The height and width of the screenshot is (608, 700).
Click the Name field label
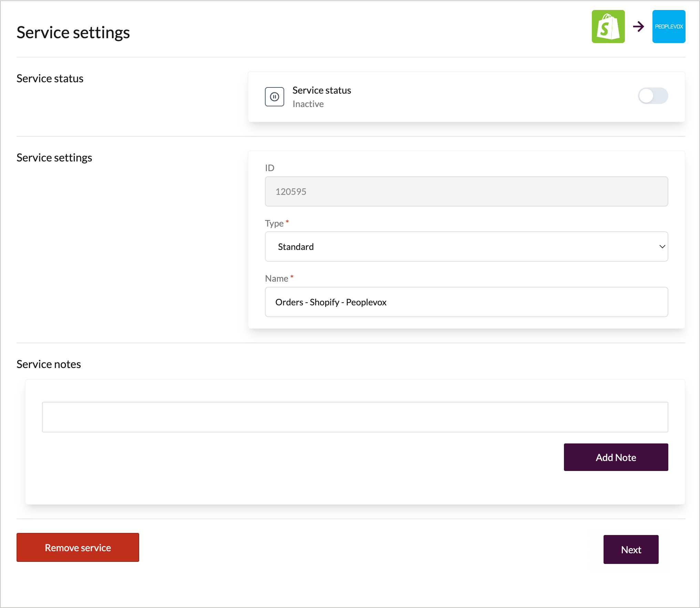276,279
